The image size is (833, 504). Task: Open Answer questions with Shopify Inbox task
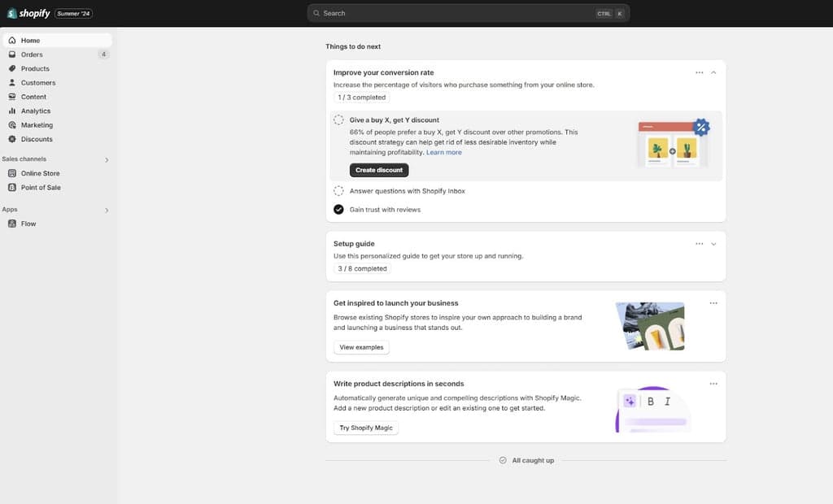407,191
